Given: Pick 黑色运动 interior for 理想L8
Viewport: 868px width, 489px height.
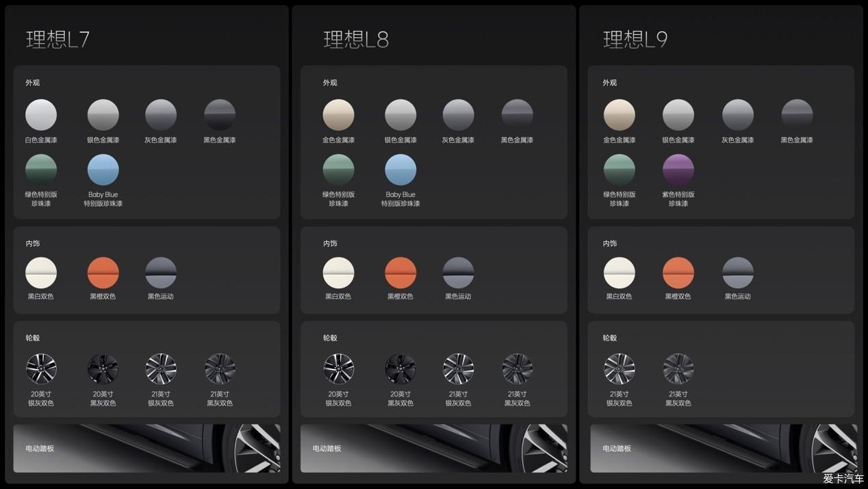Looking at the screenshot, I should tap(459, 273).
